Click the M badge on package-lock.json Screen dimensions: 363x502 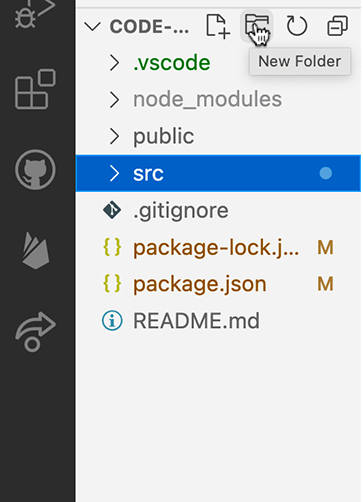click(325, 248)
